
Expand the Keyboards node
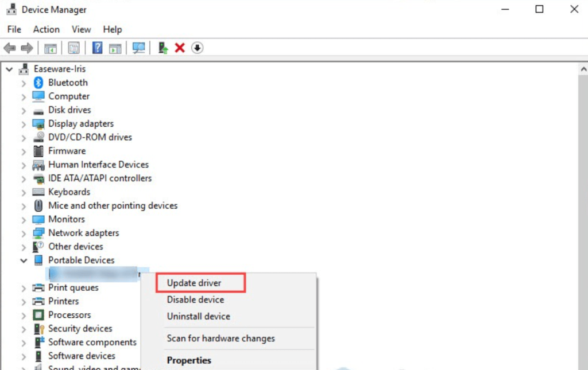point(24,193)
